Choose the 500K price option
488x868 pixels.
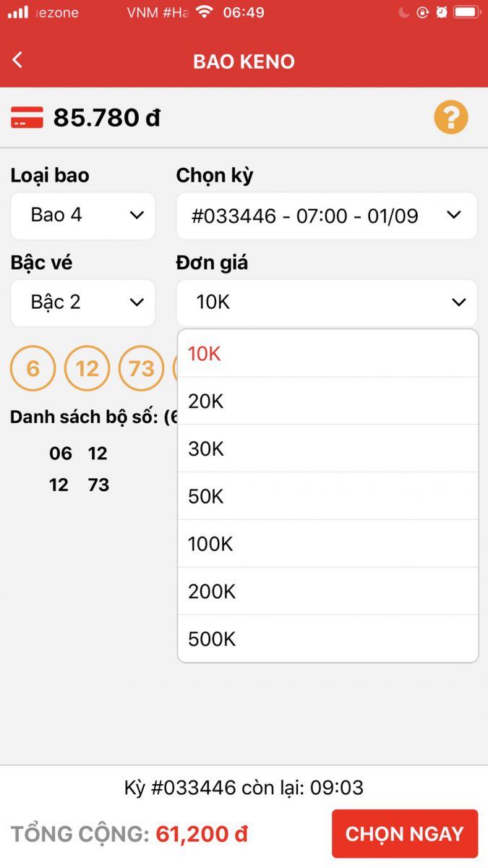tap(328, 639)
